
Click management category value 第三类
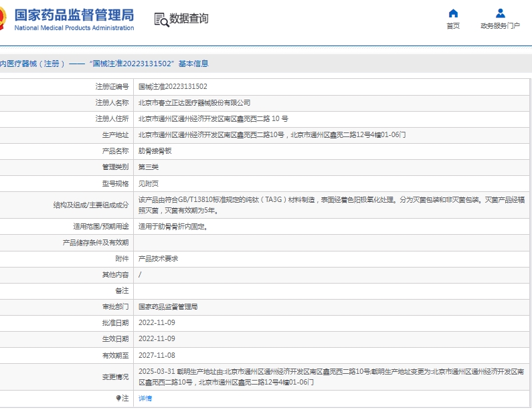tap(149, 167)
